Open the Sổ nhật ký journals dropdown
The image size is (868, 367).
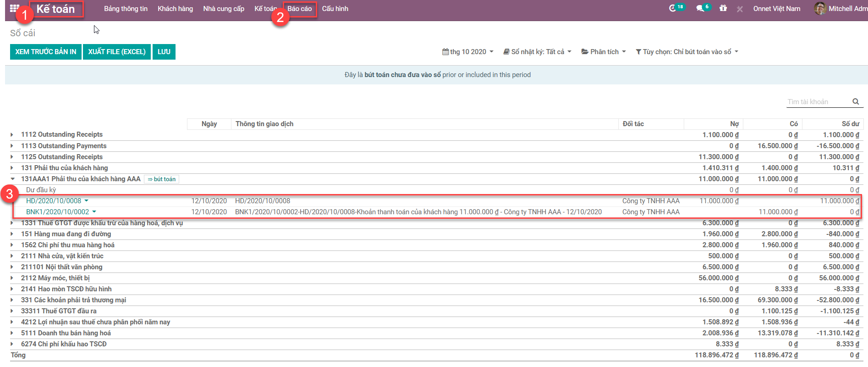pos(537,52)
